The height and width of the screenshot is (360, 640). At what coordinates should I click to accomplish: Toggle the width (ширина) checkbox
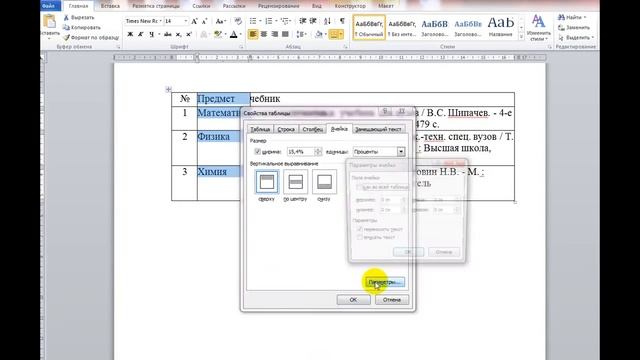(x=258, y=151)
